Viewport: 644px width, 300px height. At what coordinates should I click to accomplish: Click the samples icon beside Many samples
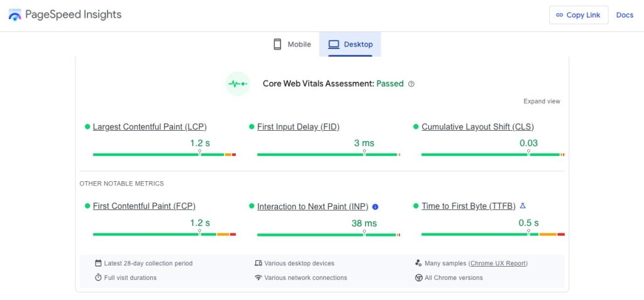(418, 263)
